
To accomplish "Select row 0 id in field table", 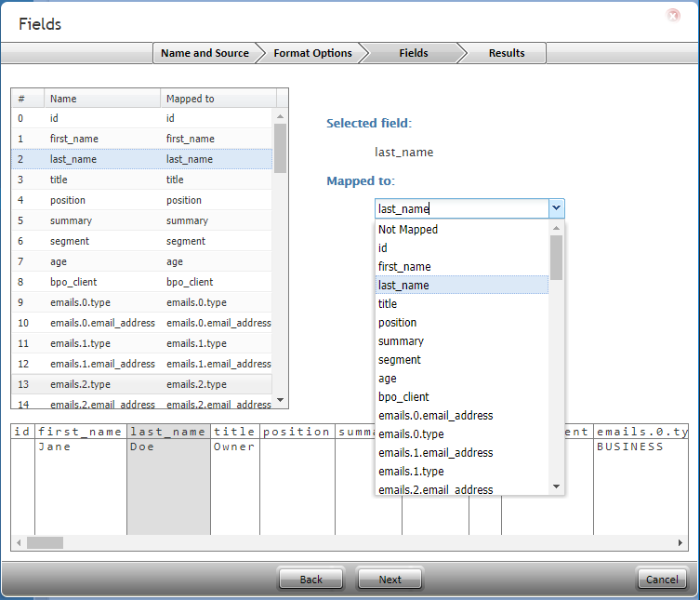I will (141, 118).
